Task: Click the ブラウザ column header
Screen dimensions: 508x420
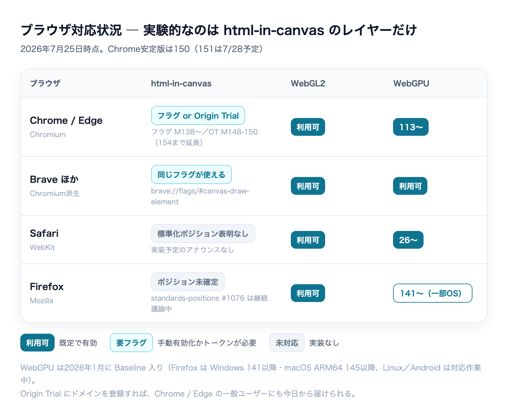Action: click(45, 83)
